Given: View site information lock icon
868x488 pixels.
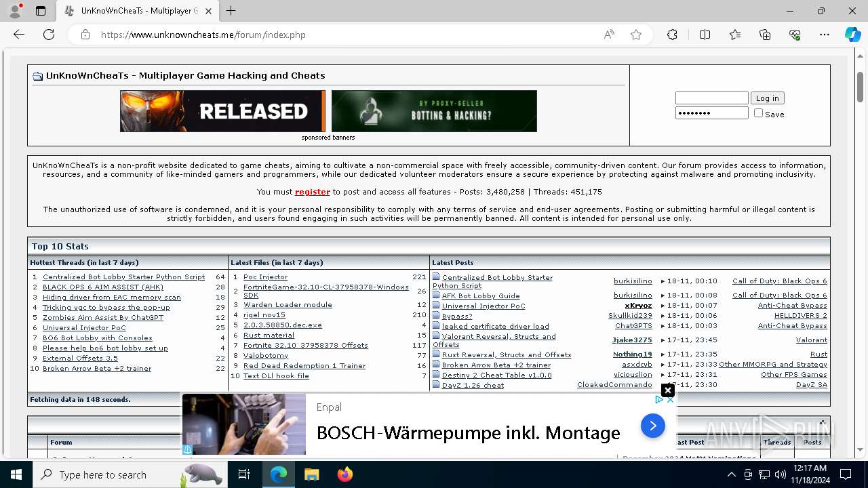Looking at the screenshot, I should pyautogui.click(x=85, y=35).
